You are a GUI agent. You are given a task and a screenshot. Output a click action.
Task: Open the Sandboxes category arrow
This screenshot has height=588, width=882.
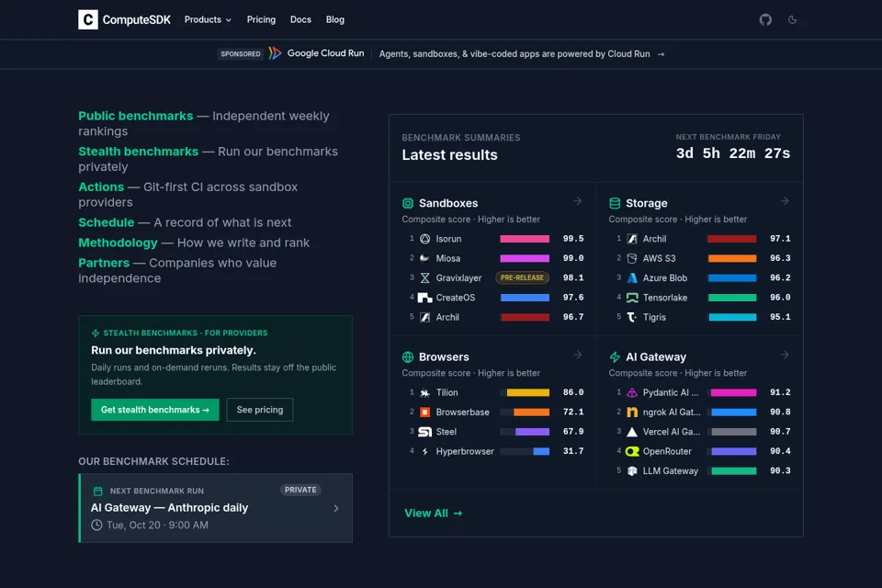tap(578, 201)
